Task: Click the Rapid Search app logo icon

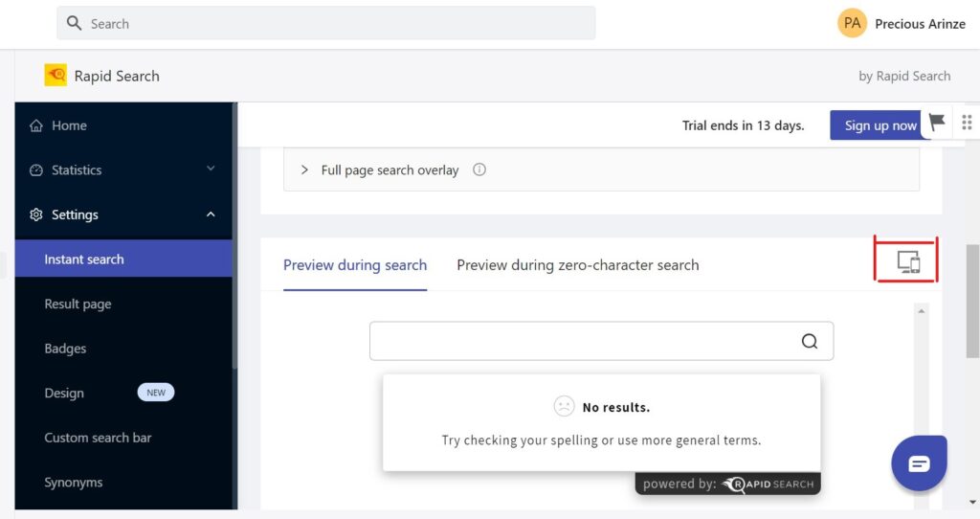Action: point(56,75)
